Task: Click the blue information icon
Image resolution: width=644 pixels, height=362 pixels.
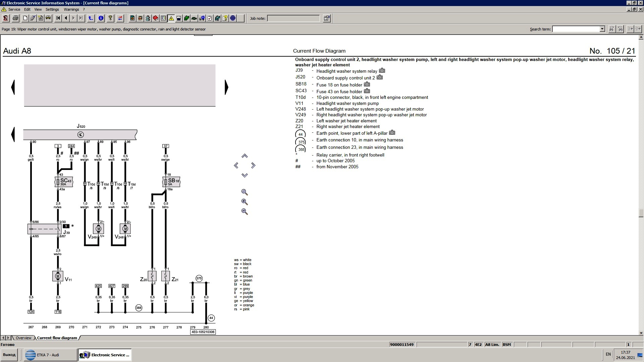Action: point(101,18)
